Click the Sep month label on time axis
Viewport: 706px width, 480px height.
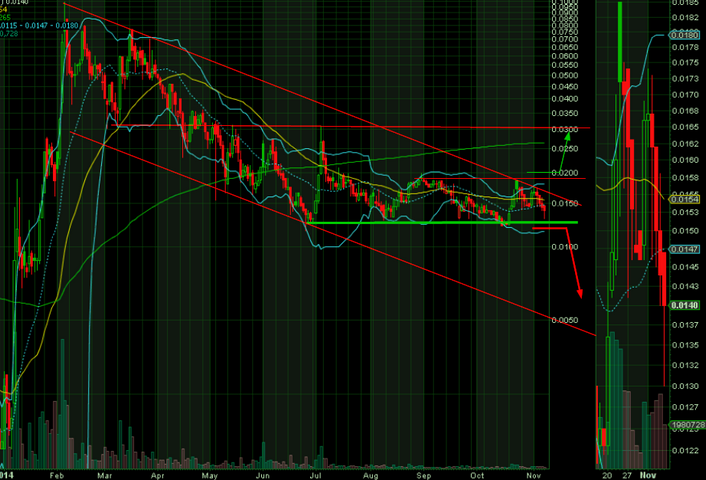click(424, 475)
